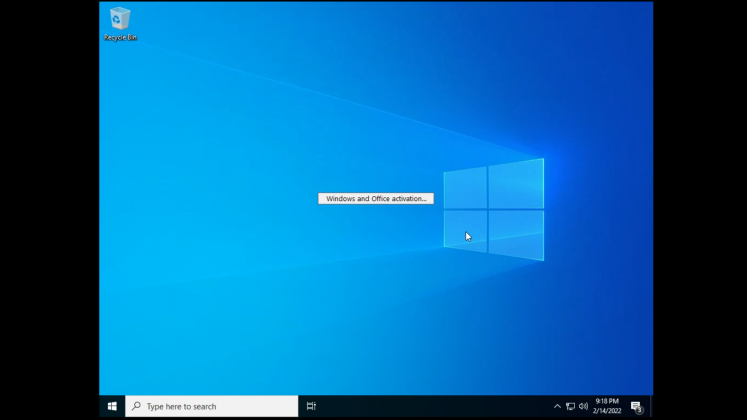
Task: Open the volume speaker tray icon
Action: coord(583,406)
